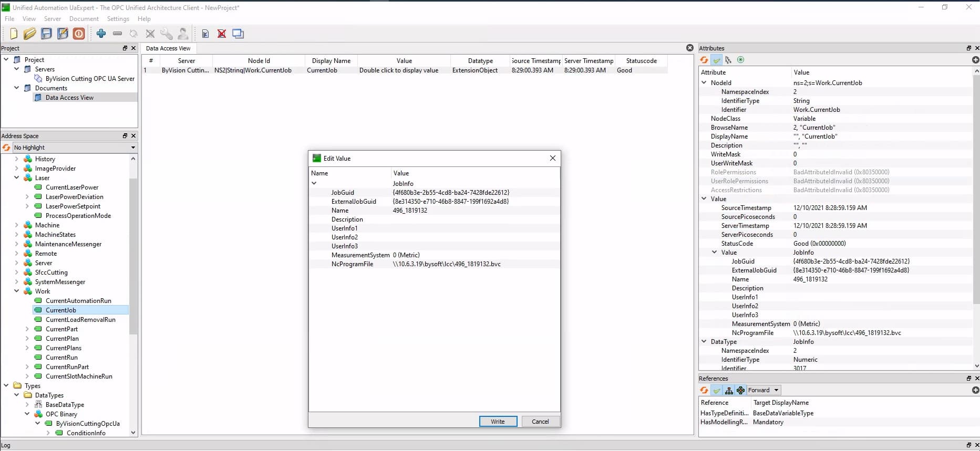
Task: Select the 'Double click to display value' cell
Action: pos(399,70)
